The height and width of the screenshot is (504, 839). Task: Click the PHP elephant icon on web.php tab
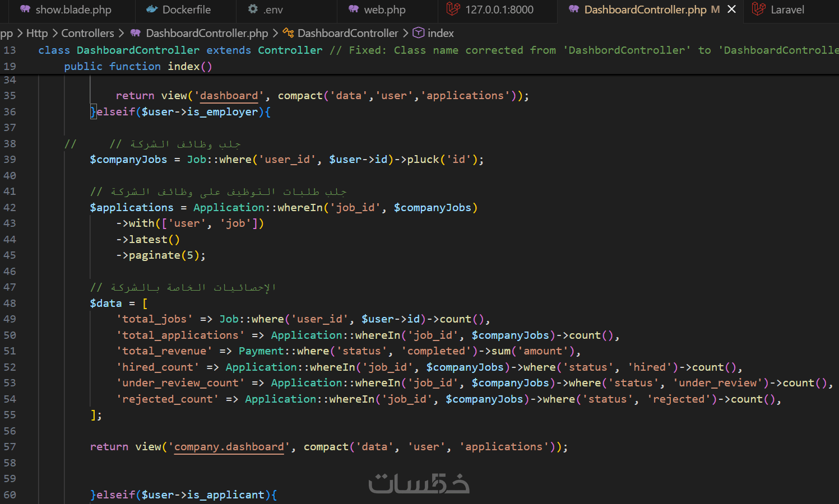354,10
